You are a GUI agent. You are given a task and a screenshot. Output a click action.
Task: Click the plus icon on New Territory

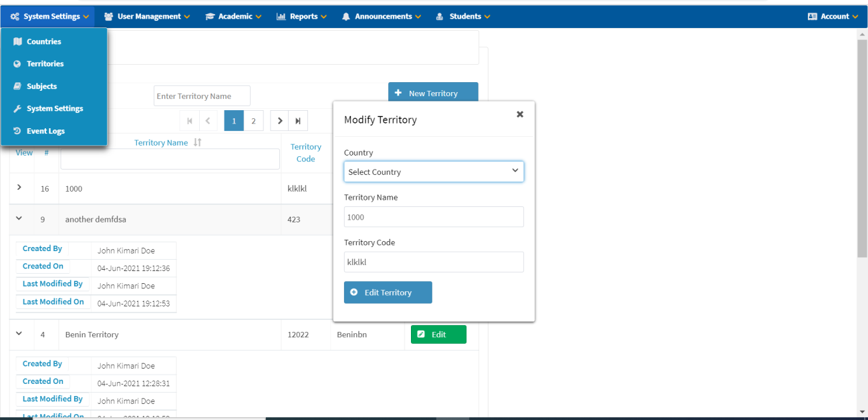[398, 93]
